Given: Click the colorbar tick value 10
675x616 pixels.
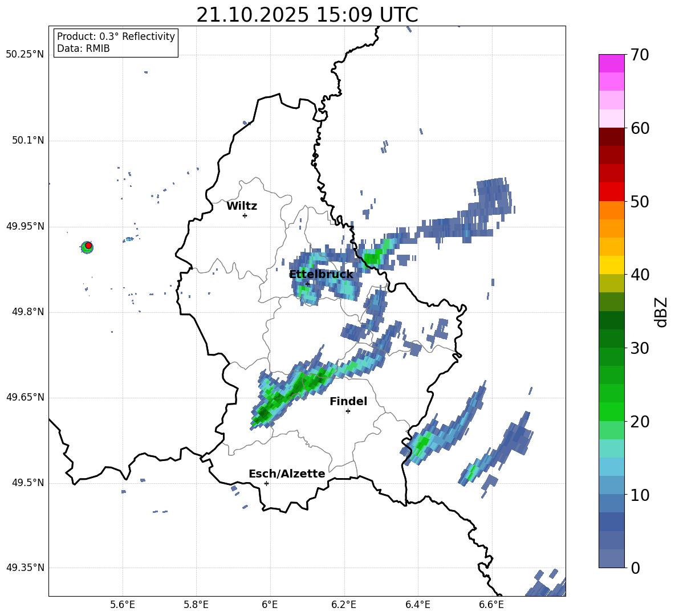Looking at the screenshot, I should (640, 495).
